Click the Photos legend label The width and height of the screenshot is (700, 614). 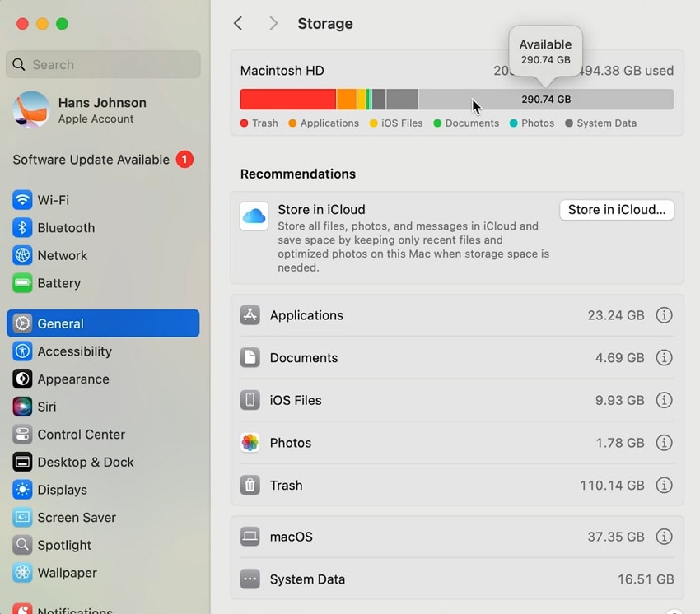538,123
